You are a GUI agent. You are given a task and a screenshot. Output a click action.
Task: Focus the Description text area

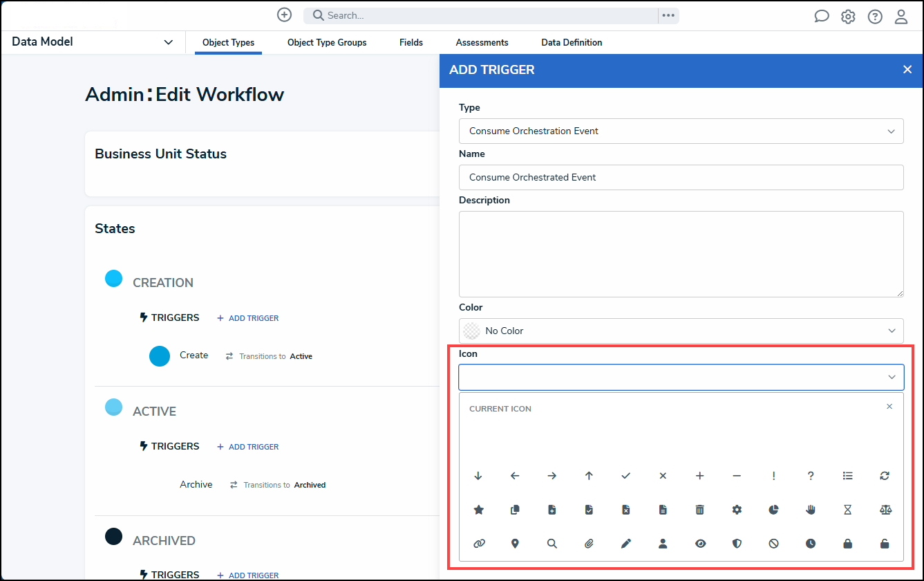coord(681,254)
